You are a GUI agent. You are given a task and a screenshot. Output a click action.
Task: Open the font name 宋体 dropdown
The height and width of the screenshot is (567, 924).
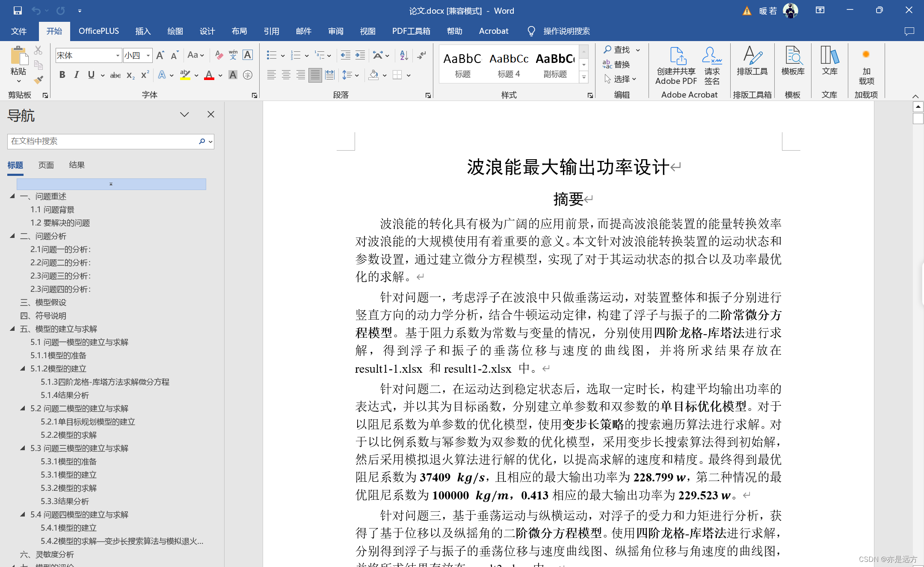[x=118, y=55]
